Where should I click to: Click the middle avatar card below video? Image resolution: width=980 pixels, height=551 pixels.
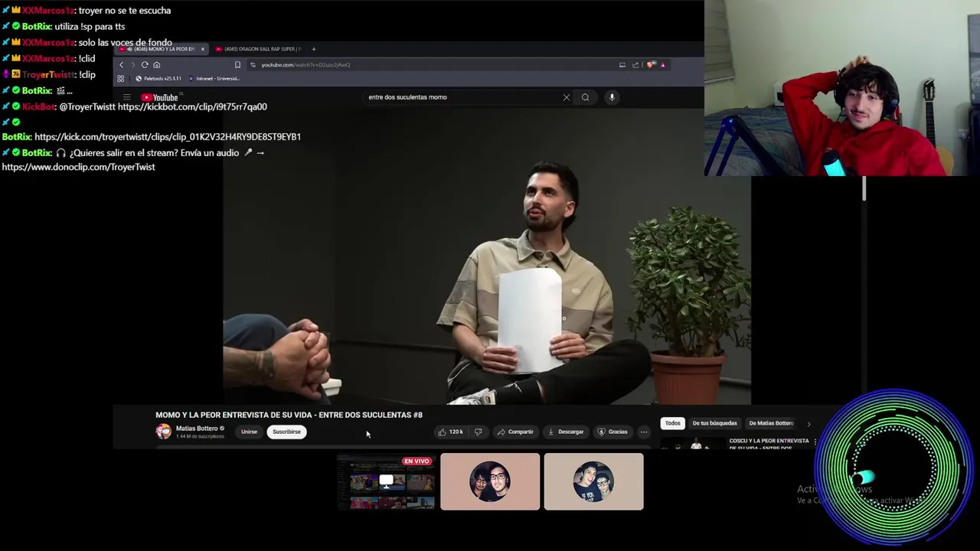(490, 481)
